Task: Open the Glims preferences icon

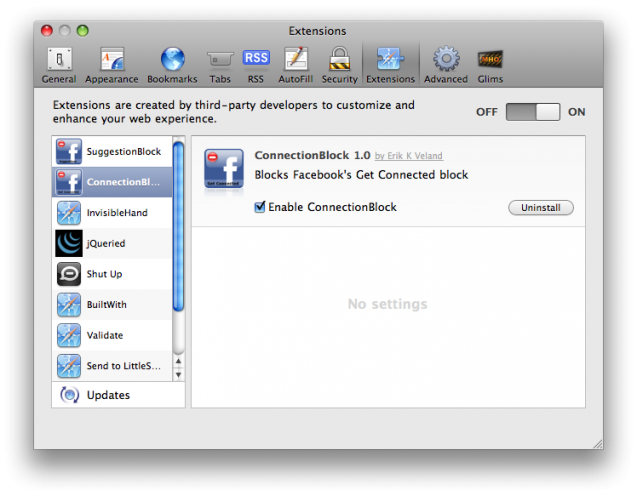Action: 490,59
